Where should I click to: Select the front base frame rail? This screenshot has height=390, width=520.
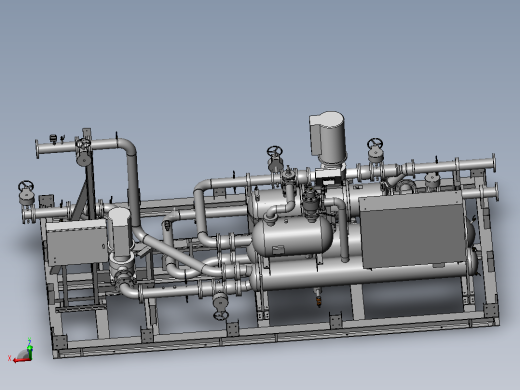277,338
